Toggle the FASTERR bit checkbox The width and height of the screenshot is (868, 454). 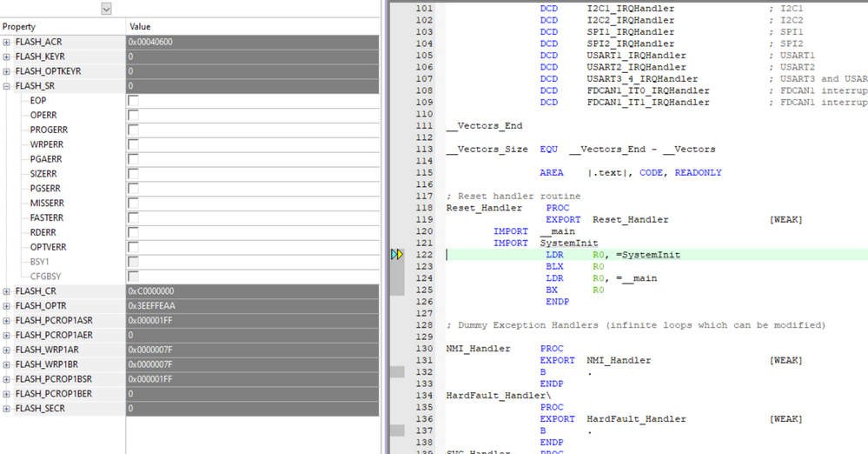pyautogui.click(x=134, y=217)
